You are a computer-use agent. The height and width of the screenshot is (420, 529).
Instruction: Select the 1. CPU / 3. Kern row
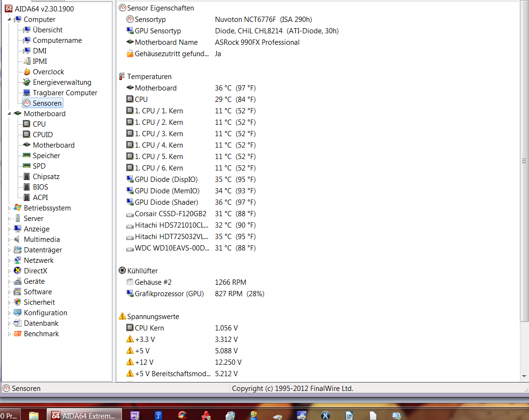pyautogui.click(x=191, y=133)
